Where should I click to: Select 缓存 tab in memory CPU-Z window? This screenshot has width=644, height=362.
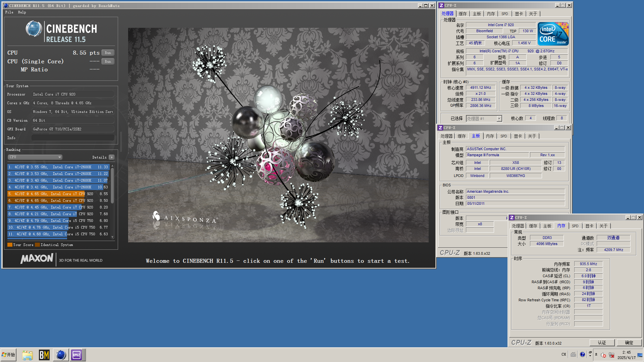pyautogui.click(x=533, y=226)
